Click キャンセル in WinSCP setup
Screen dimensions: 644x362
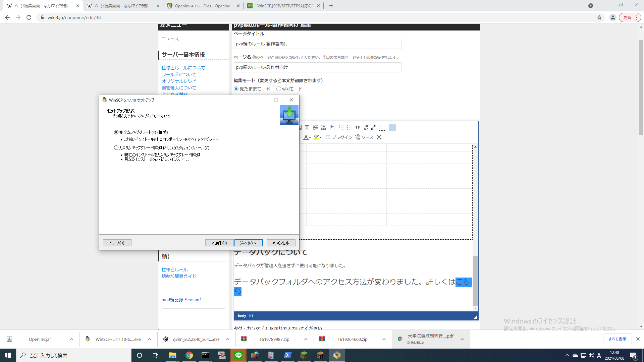281,243
